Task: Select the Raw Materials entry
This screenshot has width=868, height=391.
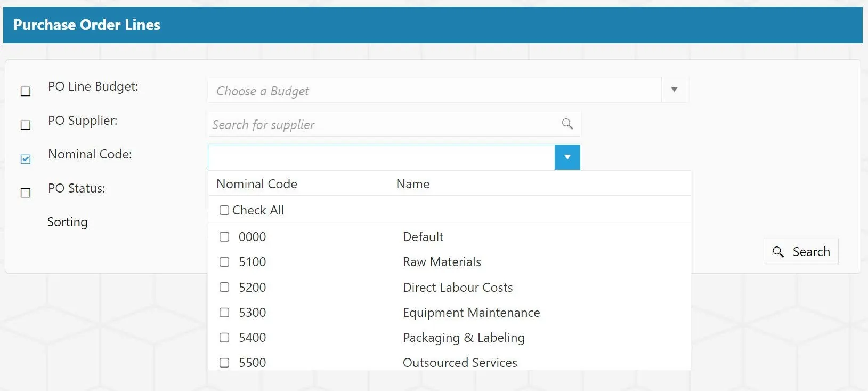Action: pos(442,262)
